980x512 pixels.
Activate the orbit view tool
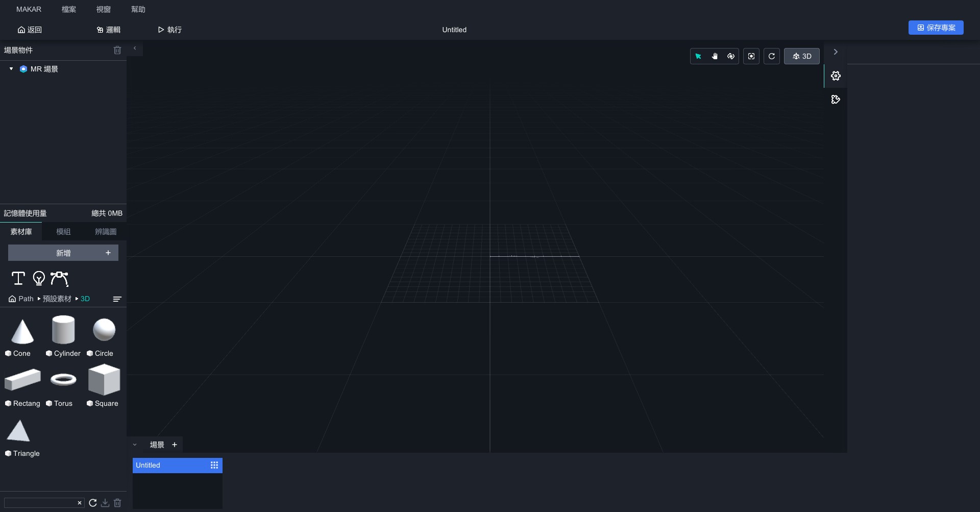click(x=731, y=56)
